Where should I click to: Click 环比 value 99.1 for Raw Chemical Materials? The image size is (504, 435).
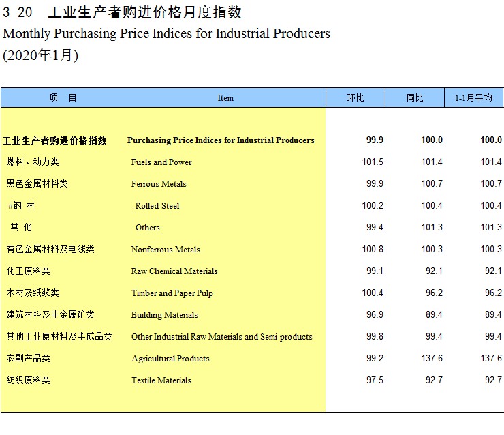[375, 271]
